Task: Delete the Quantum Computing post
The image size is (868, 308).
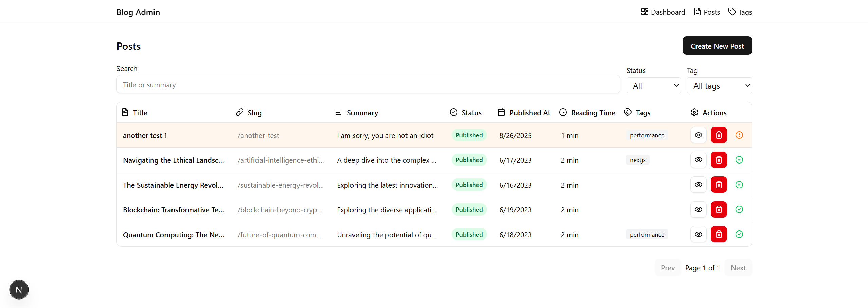Action: (x=719, y=234)
